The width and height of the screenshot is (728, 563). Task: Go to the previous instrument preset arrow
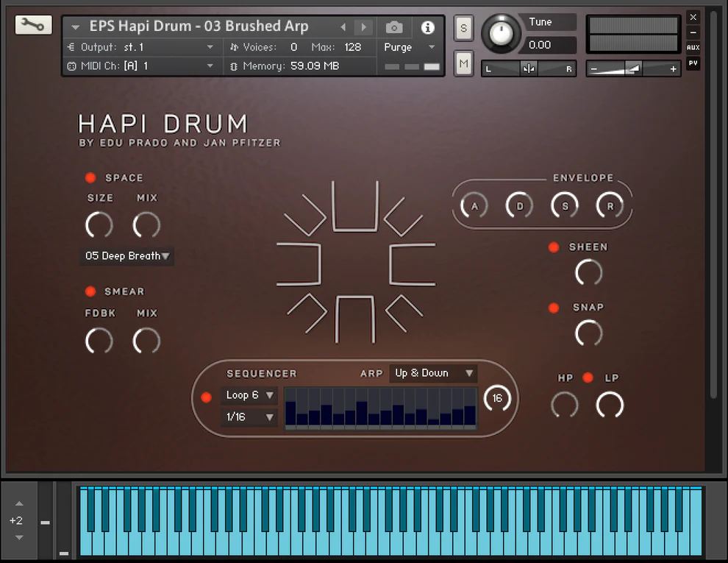click(x=343, y=27)
